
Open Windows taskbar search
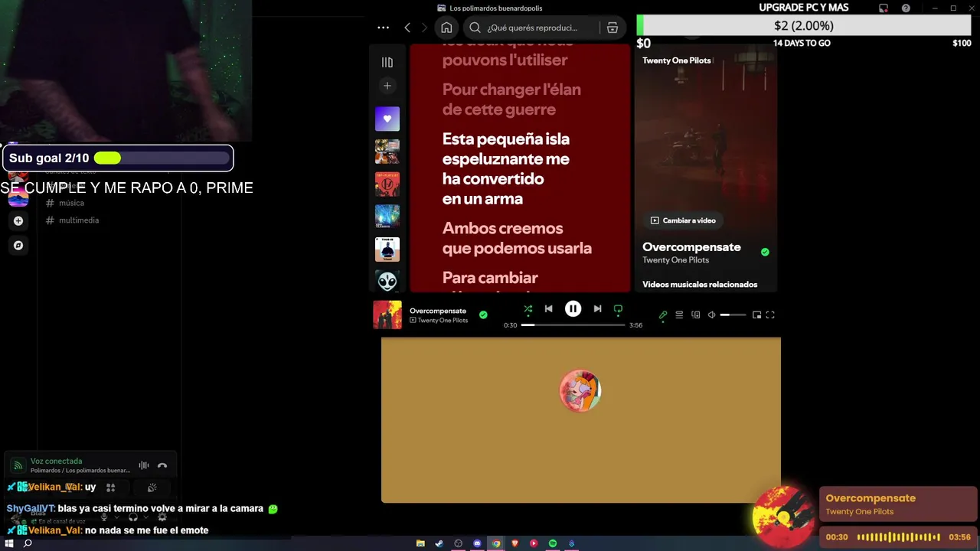pos(28,543)
